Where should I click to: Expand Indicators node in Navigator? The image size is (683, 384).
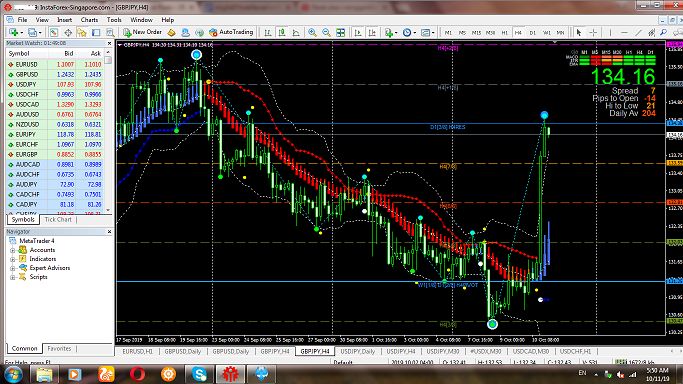[x=13, y=259]
